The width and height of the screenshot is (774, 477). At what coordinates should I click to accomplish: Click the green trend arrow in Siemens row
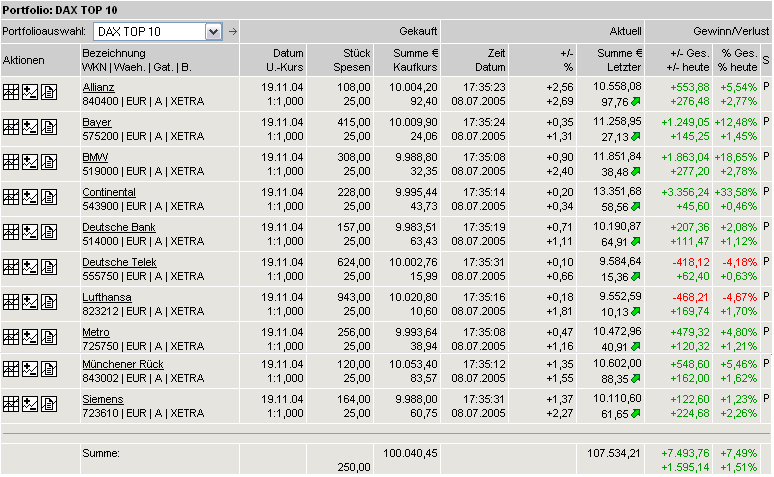coord(634,413)
